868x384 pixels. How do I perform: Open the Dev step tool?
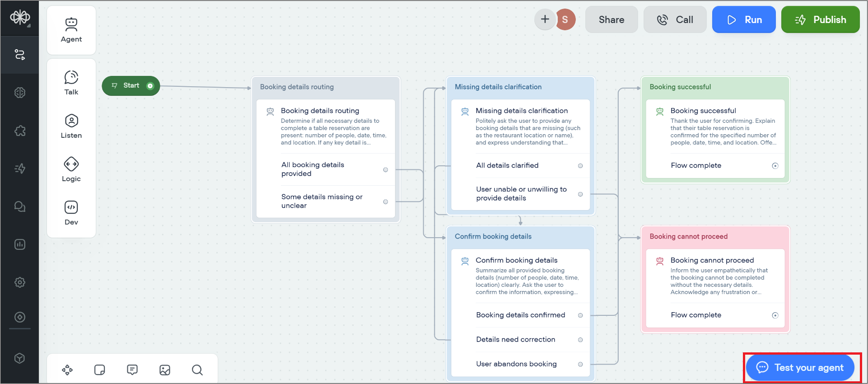pyautogui.click(x=71, y=213)
